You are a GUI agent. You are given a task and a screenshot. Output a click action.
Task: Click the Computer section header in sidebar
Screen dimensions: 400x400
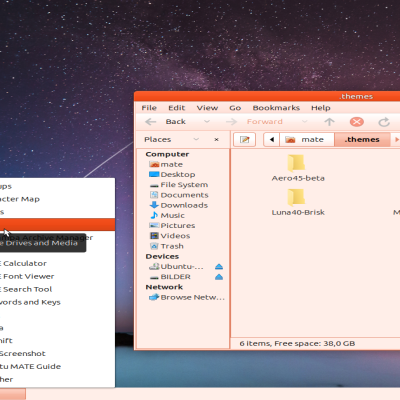tap(167, 154)
